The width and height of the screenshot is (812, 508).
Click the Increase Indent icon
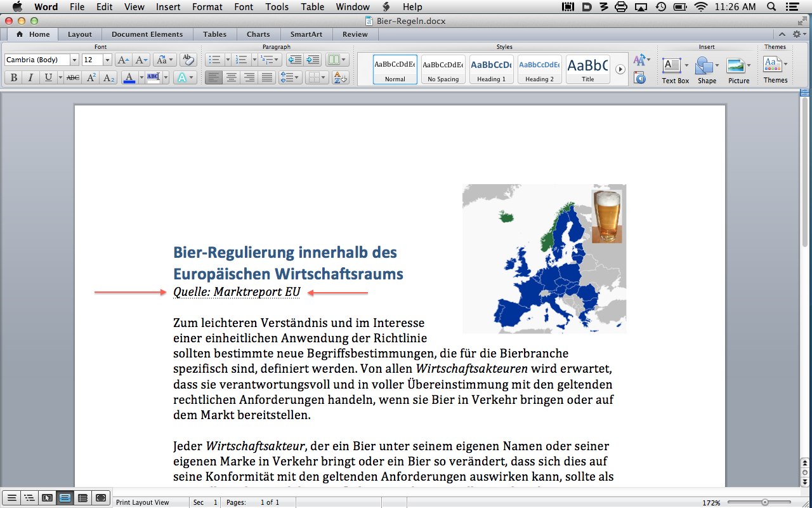[x=312, y=60]
